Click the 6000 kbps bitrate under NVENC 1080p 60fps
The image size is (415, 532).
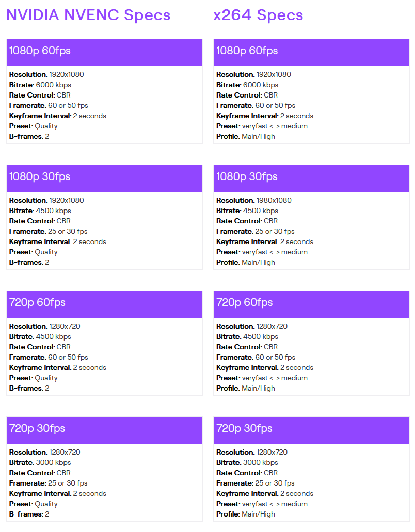click(53, 85)
